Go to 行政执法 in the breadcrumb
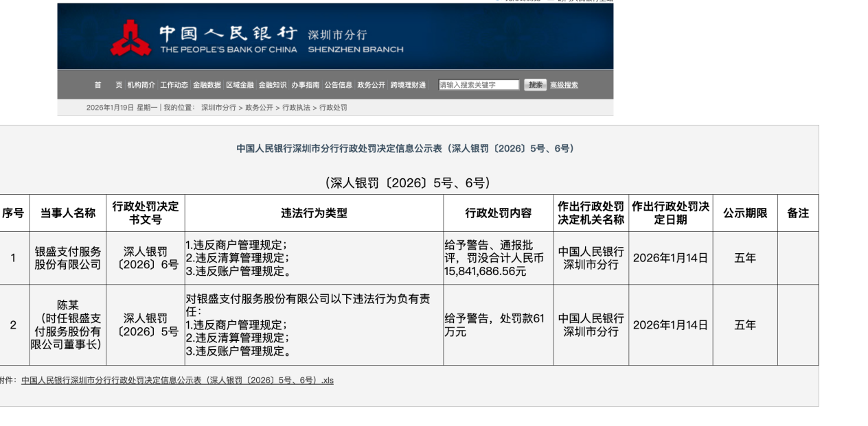The width and height of the screenshot is (868, 426). coord(296,108)
